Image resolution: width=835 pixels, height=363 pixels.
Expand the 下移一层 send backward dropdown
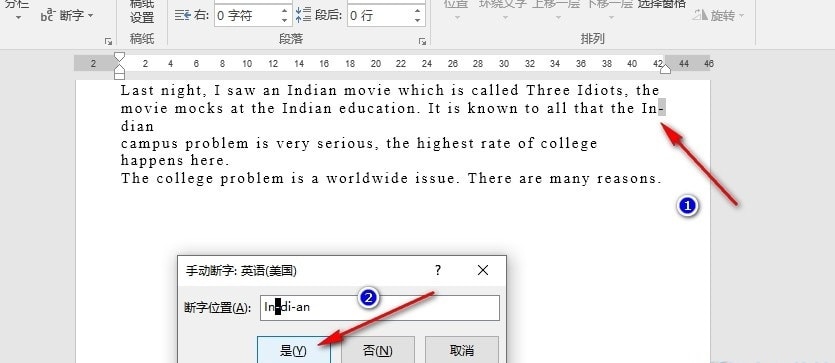pyautogui.click(x=611, y=18)
